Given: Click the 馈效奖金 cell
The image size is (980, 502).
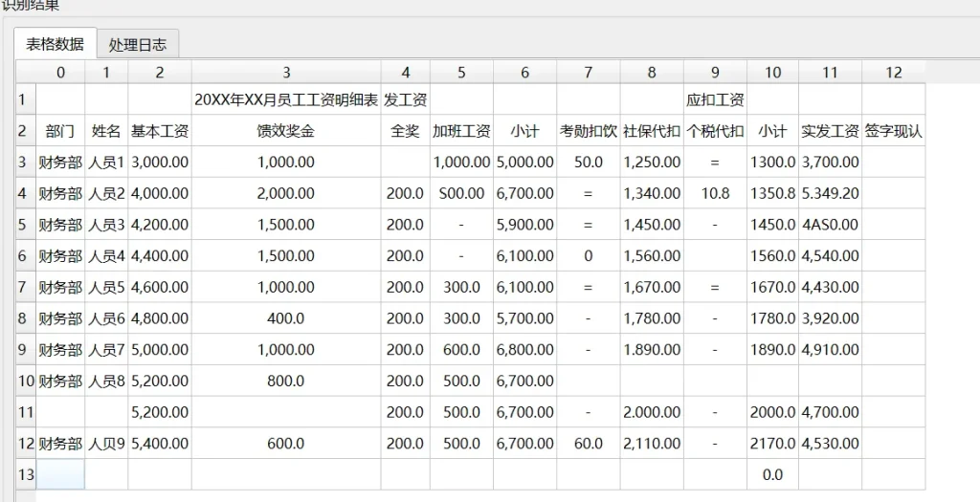Looking at the screenshot, I should tap(286, 131).
